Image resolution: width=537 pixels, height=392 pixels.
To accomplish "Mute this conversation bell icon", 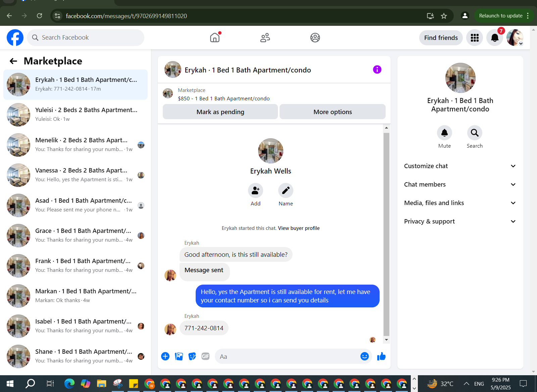I will click(x=444, y=133).
